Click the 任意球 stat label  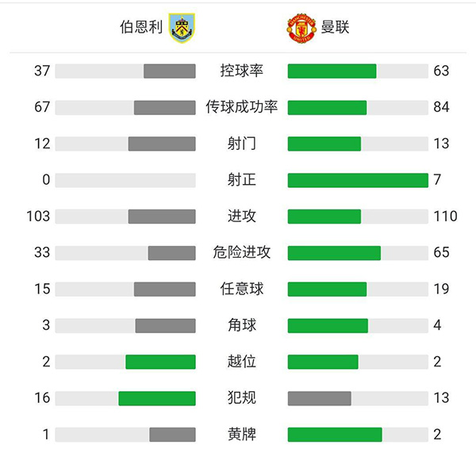pyautogui.click(x=241, y=289)
